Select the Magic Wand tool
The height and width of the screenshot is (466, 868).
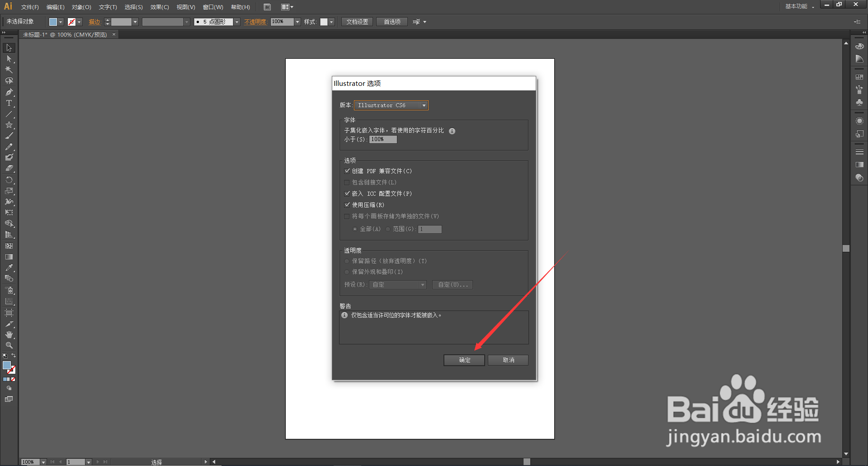[x=9, y=70]
